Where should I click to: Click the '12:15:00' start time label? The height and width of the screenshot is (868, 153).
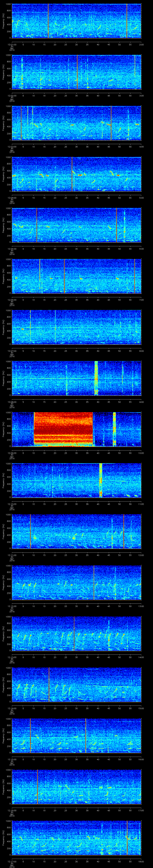(12, 759)
